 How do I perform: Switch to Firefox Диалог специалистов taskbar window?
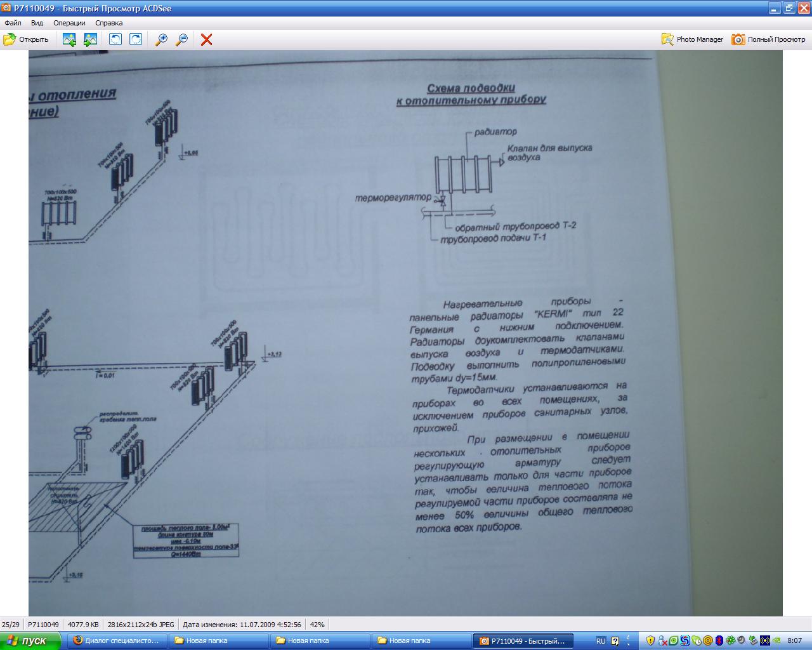point(117,640)
